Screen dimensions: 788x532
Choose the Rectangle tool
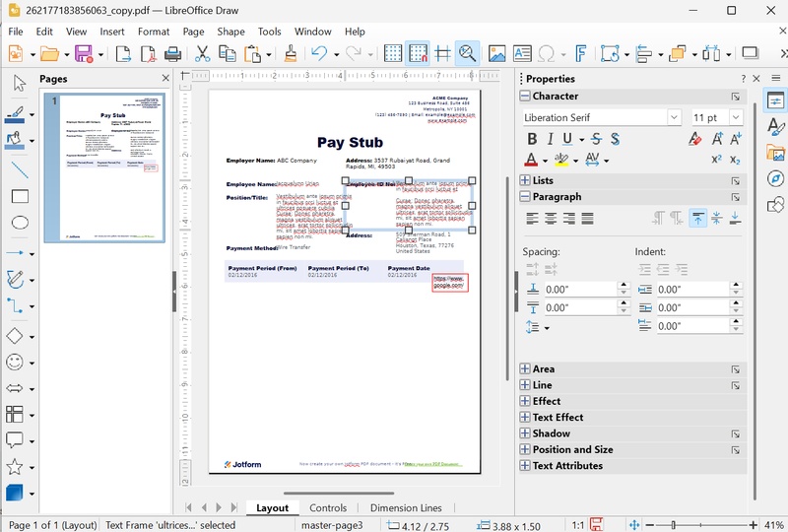19,197
